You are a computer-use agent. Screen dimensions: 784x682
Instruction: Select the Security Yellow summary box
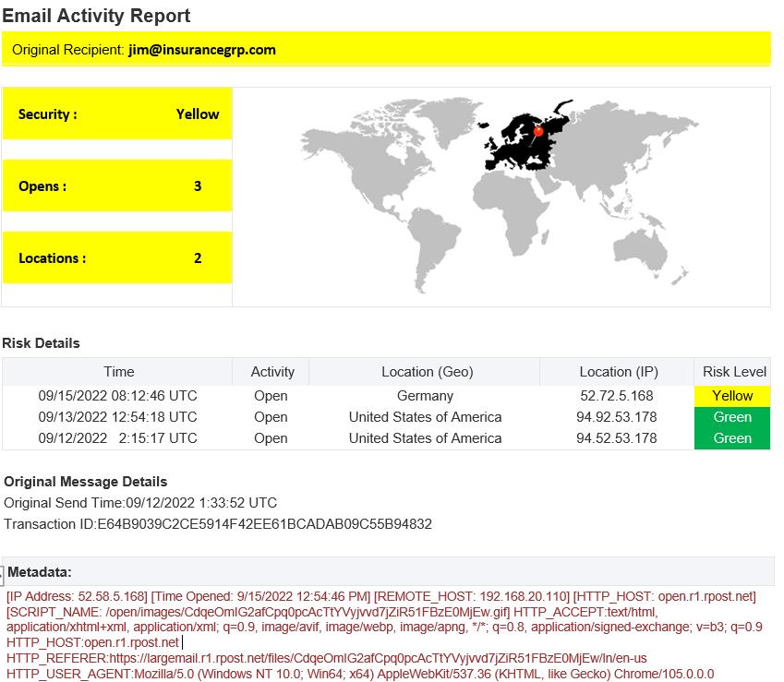117,114
